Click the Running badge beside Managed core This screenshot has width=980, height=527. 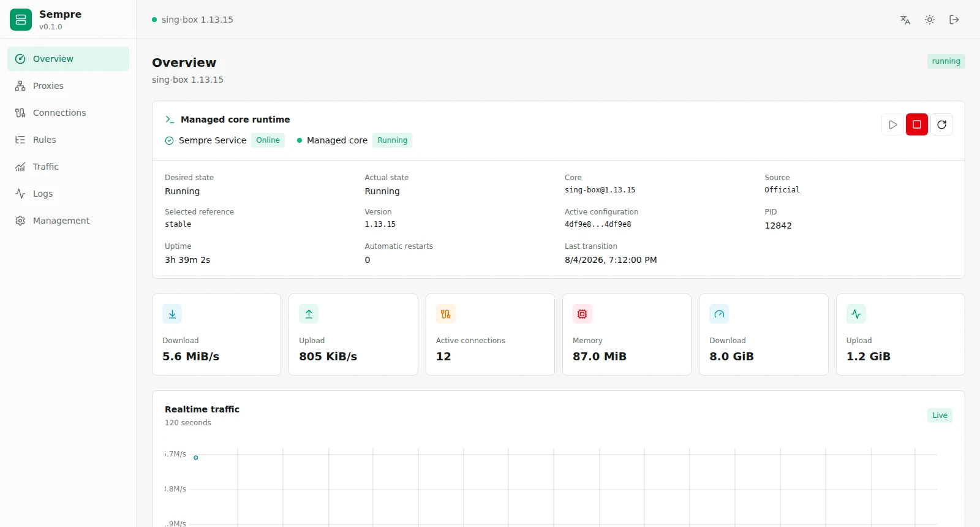[x=393, y=140]
